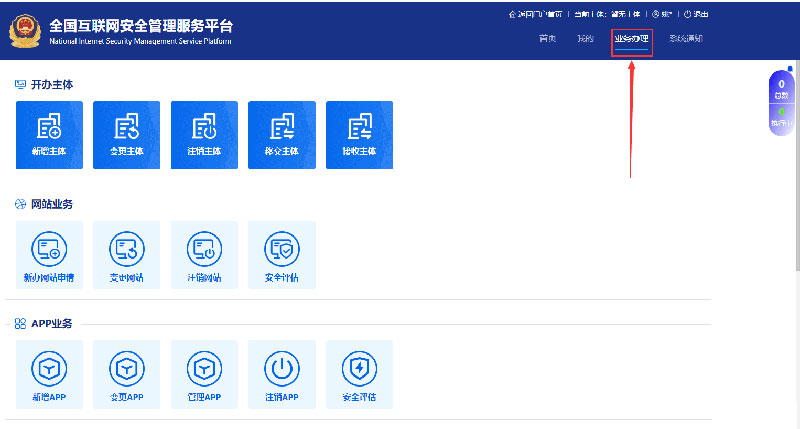Click the 注销APP power icon
The height and width of the screenshot is (429, 800).
pos(281,374)
